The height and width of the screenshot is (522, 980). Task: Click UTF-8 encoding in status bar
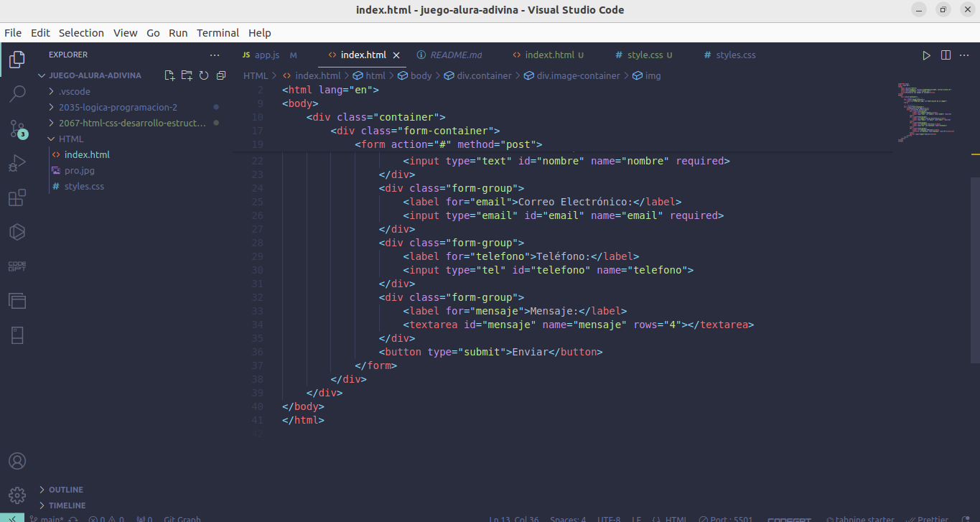609,519
